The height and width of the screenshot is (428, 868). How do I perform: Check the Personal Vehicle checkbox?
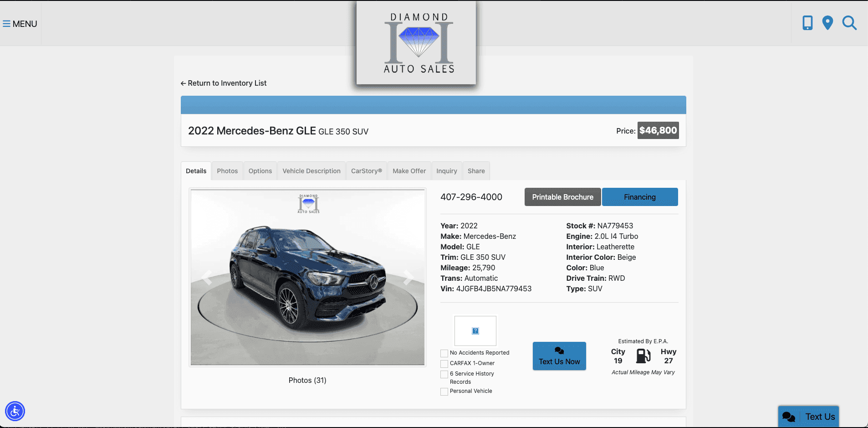[444, 391]
